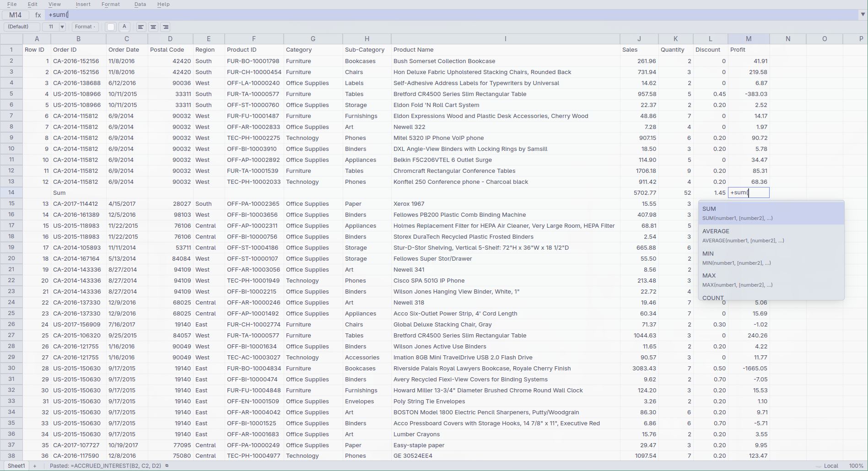Align cell text right
868x471 pixels.
pyautogui.click(x=166, y=27)
